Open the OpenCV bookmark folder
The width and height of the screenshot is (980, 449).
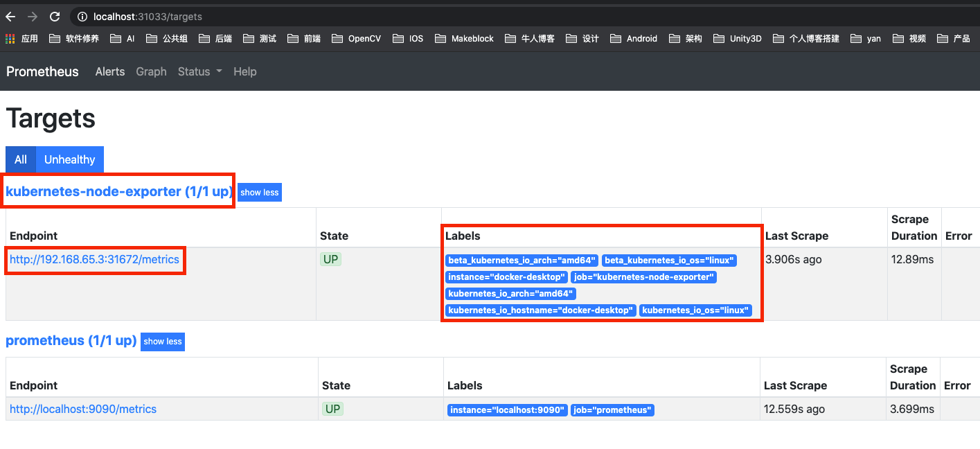(x=356, y=39)
